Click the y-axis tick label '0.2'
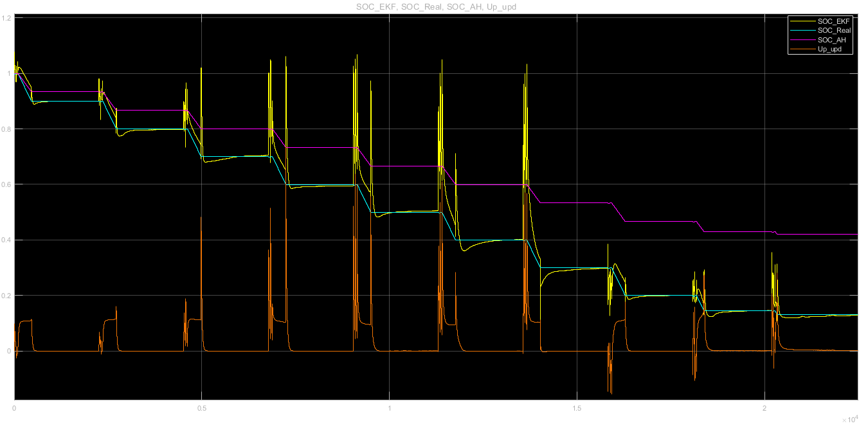The width and height of the screenshot is (868, 428). point(7,296)
